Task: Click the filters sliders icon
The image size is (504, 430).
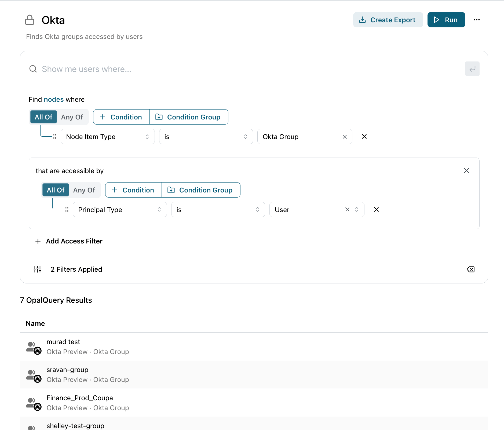Action: (x=38, y=269)
